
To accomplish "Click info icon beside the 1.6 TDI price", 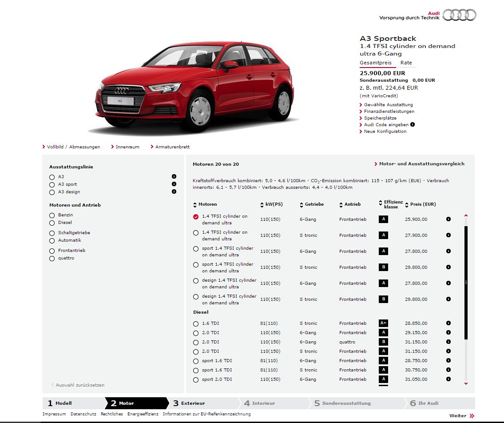I will [448, 323].
